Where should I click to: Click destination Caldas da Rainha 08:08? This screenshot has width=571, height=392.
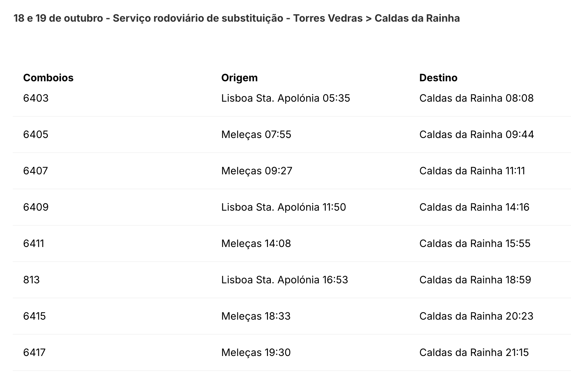(x=476, y=98)
